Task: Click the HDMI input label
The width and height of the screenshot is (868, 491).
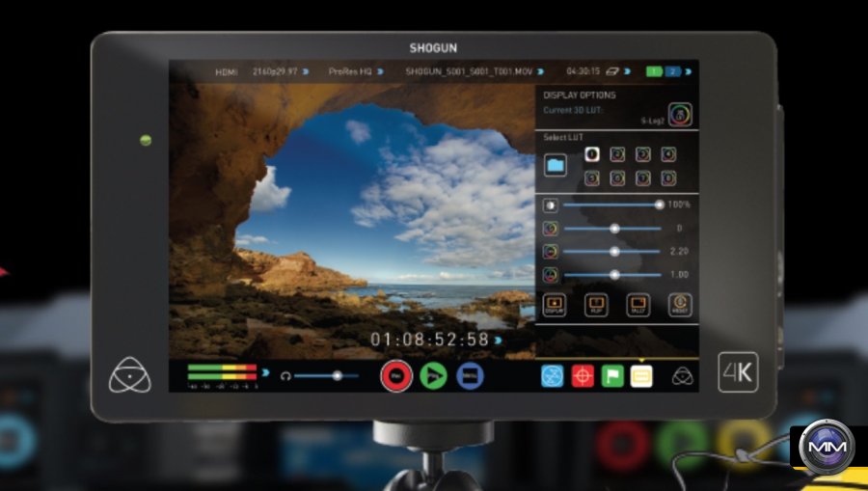Action: pyautogui.click(x=227, y=72)
